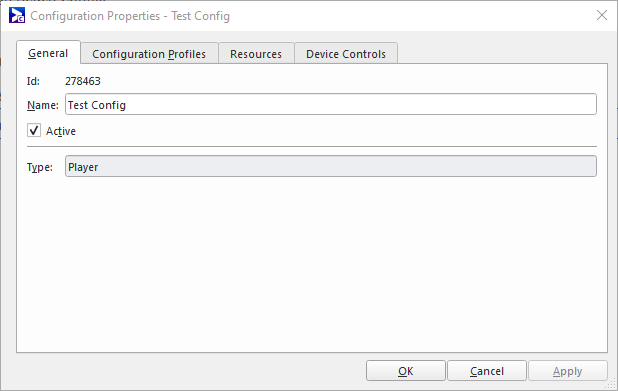Image resolution: width=618 pixels, height=391 pixels.
Task: Switch to the Configuration Profiles tab
Action: [x=149, y=54]
